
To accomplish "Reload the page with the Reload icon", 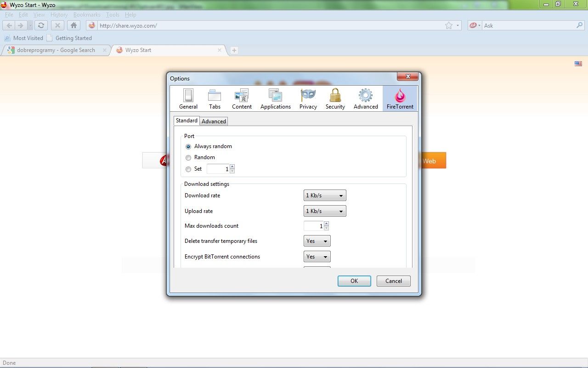I will click(x=41, y=26).
